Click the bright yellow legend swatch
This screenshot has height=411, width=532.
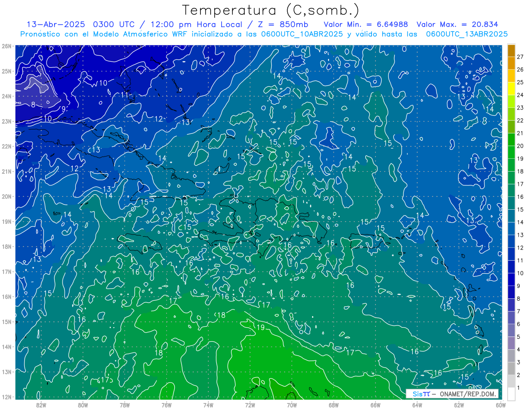512,89
